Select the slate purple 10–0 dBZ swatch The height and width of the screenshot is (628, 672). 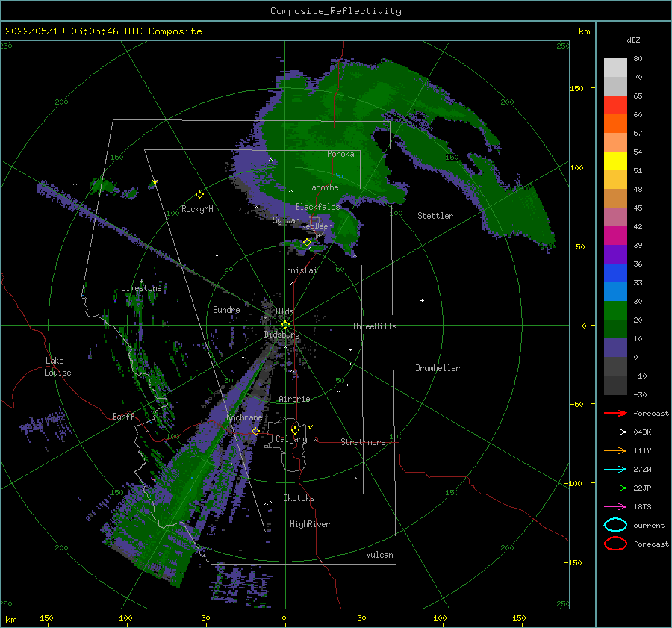[615, 348]
